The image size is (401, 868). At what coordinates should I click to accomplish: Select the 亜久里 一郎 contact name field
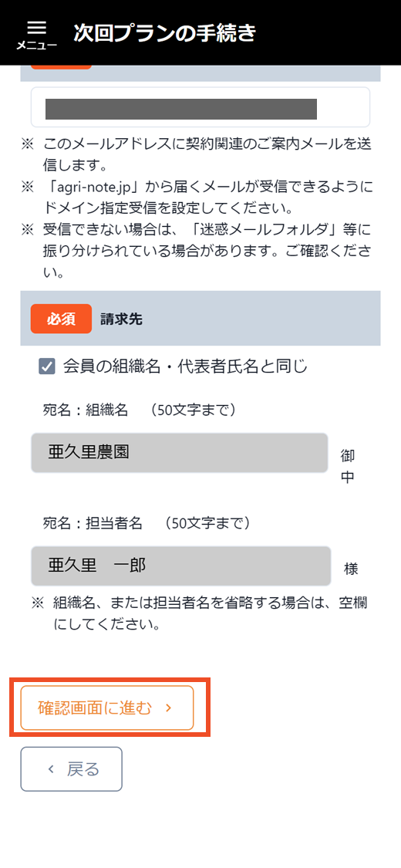181,566
